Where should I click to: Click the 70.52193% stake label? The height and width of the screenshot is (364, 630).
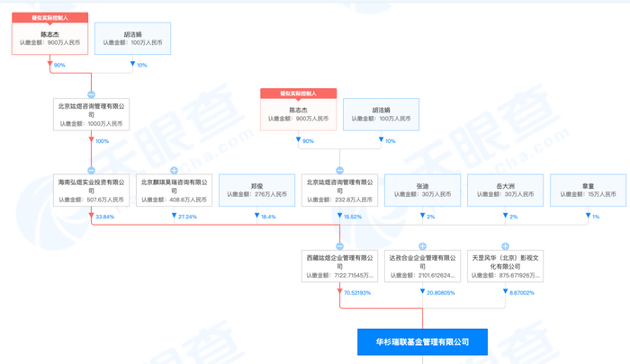[x=357, y=293]
